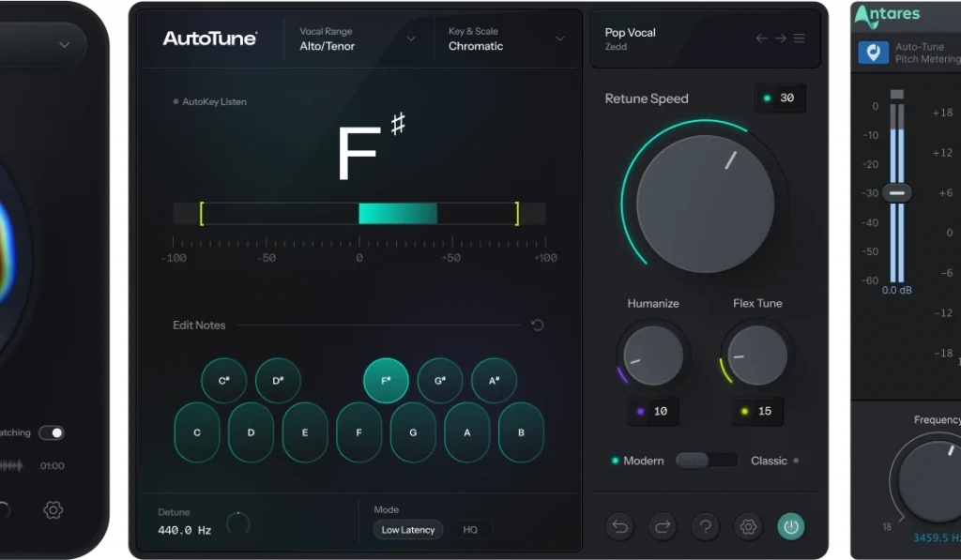Click the level fader handle in Antares meter
The width and height of the screenshot is (961, 560).
coord(896,193)
